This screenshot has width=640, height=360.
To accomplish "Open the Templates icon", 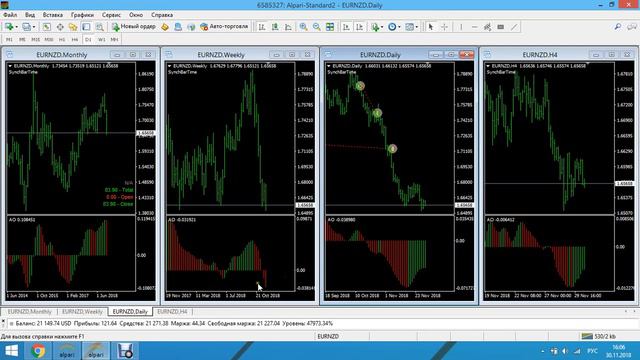I will pos(409,27).
